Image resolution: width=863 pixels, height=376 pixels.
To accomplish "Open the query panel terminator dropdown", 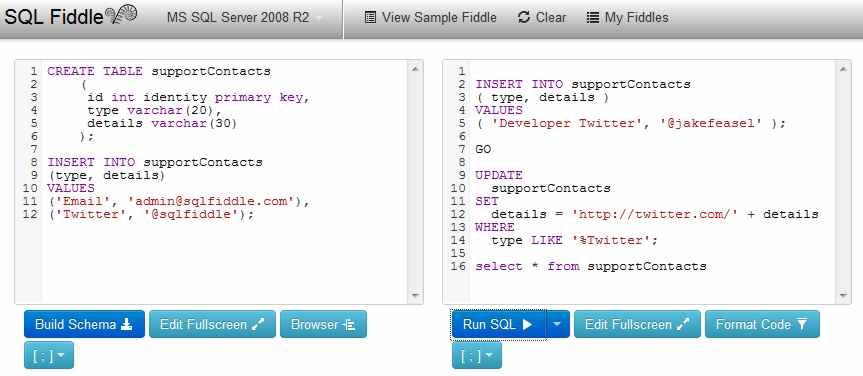I will pos(477,355).
